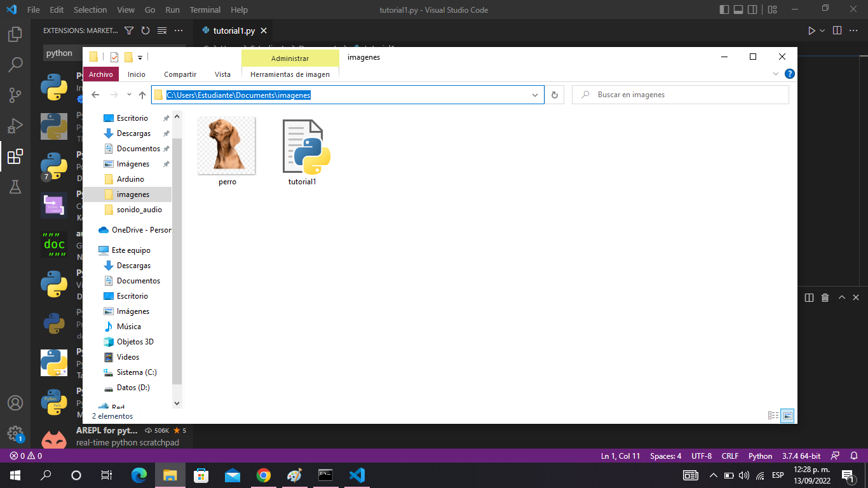868x488 pixels.
Task: Open the Run and Debug view
Action: [x=15, y=126]
